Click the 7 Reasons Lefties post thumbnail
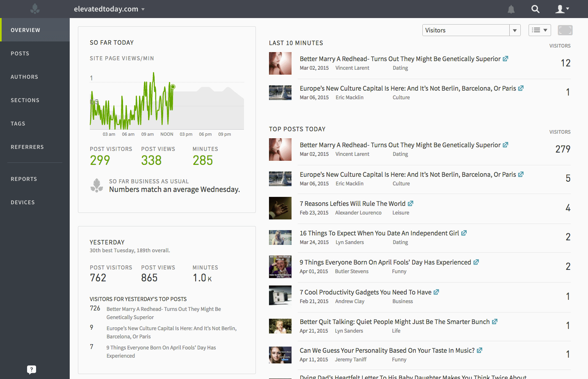The height and width of the screenshot is (379, 588). click(x=280, y=208)
